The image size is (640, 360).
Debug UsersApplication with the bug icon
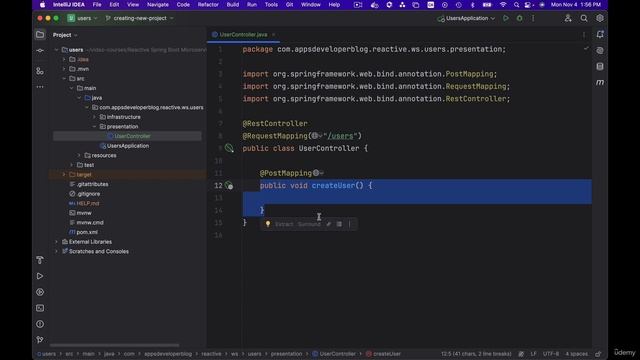[520, 18]
